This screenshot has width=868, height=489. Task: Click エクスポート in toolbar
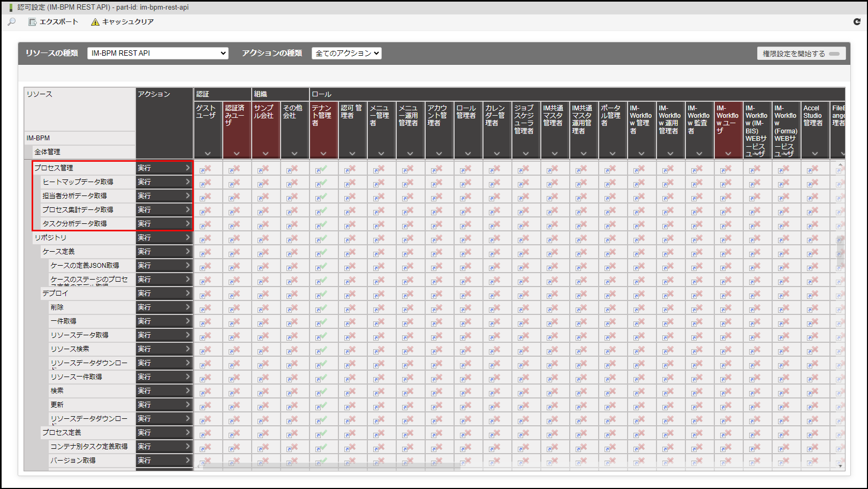tap(59, 22)
